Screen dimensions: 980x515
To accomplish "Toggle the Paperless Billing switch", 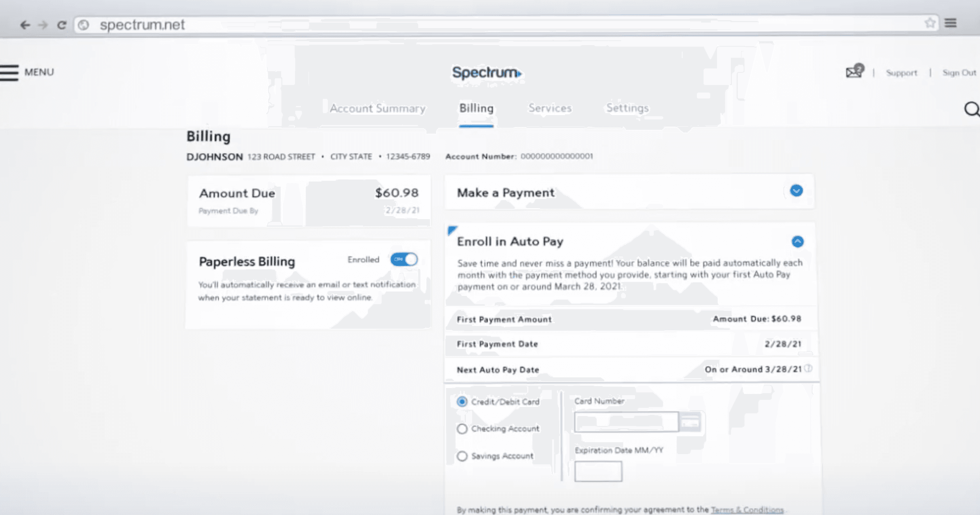I will 404,259.
